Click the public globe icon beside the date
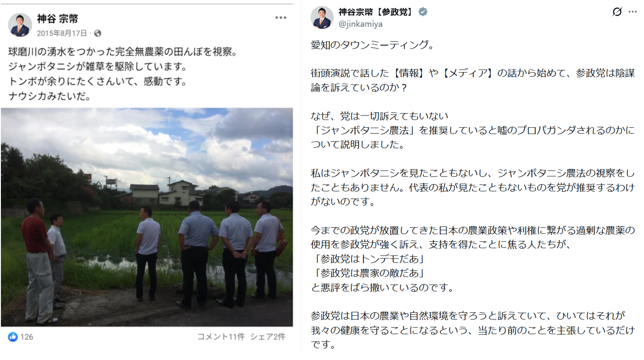The width and height of the screenshot is (644, 360). 98,33
